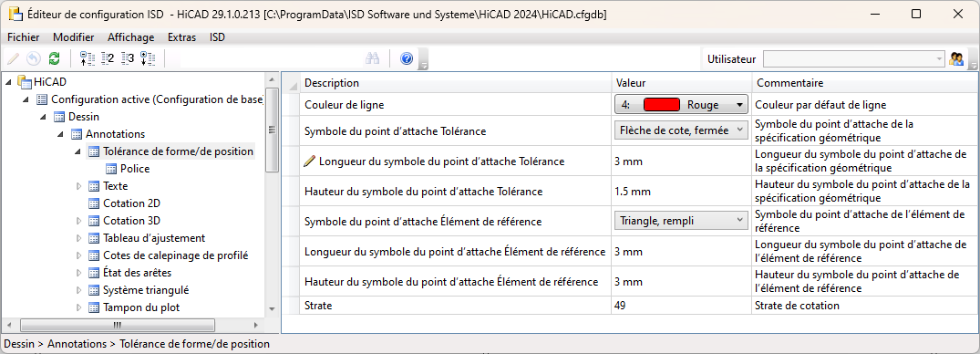Open the blue help question mark icon
This screenshot has height=354, width=980.
(x=407, y=58)
